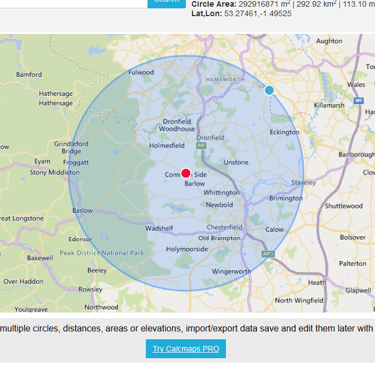Click the Holymoorside label on the map
Screen dimensions: 375x366
(x=187, y=249)
